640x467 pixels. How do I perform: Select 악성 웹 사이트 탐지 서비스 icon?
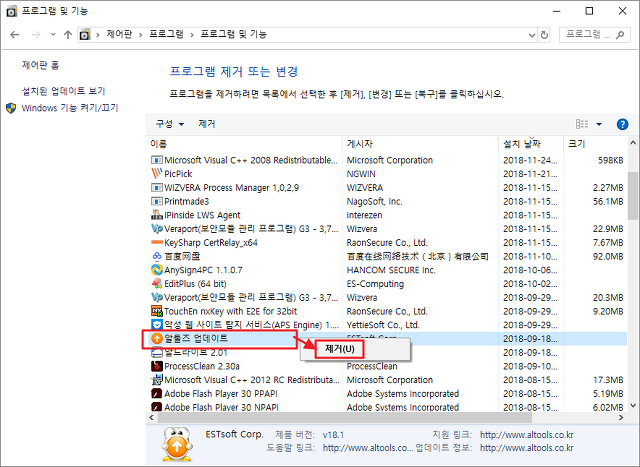157,325
